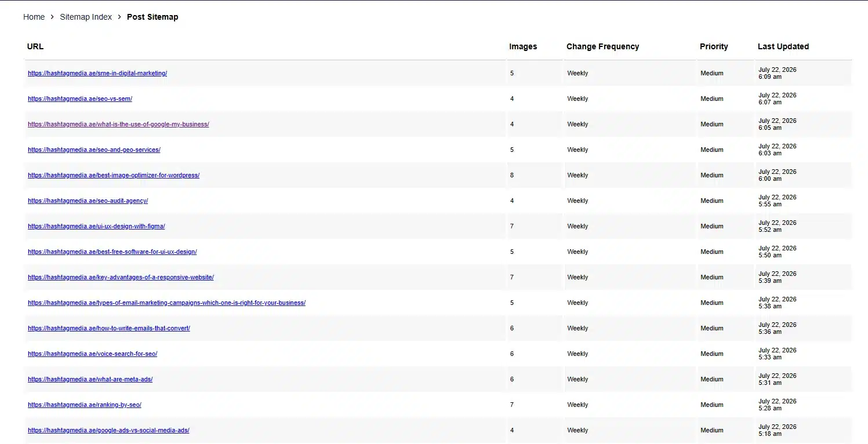Open the ranking-by-seo link
The width and height of the screenshot is (868, 444).
[x=85, y=405]
